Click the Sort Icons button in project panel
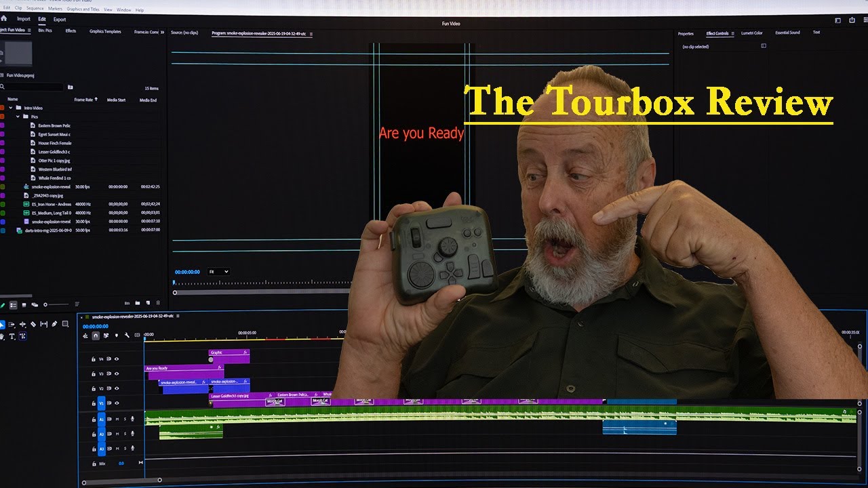 click(77, 304)
